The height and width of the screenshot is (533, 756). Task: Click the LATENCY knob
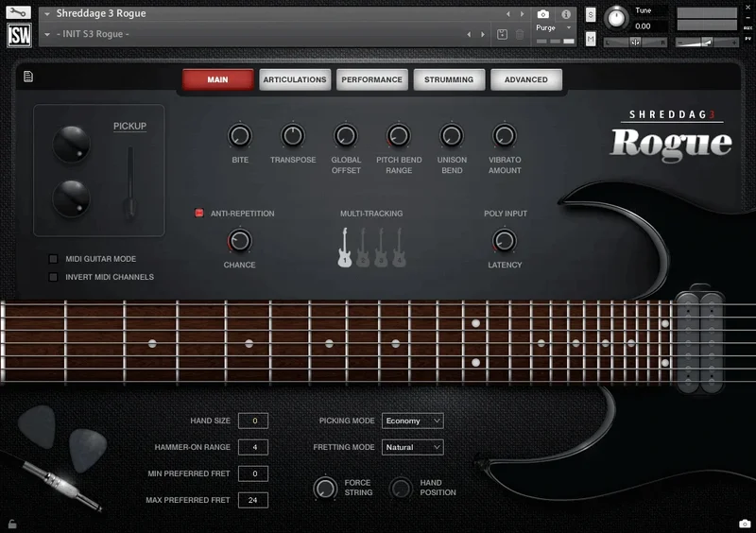click(505, 241)
